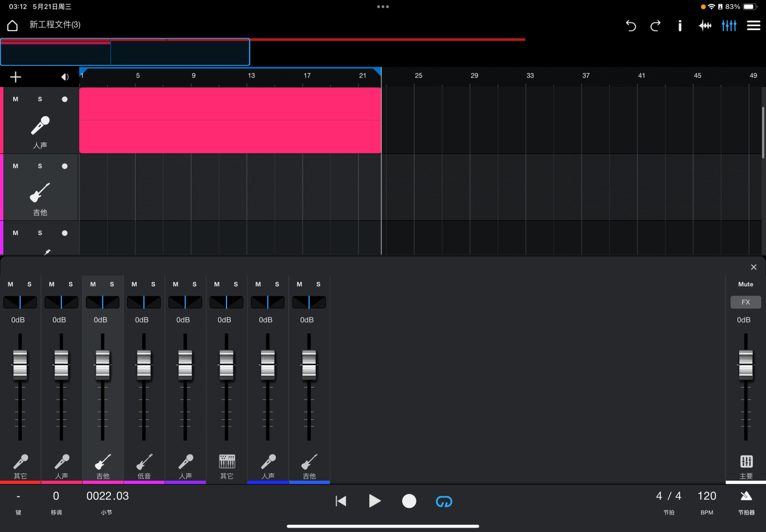Screen dimensions: 766x532
Task: Mute the third track in the track list
Action: tap(15, 233)
